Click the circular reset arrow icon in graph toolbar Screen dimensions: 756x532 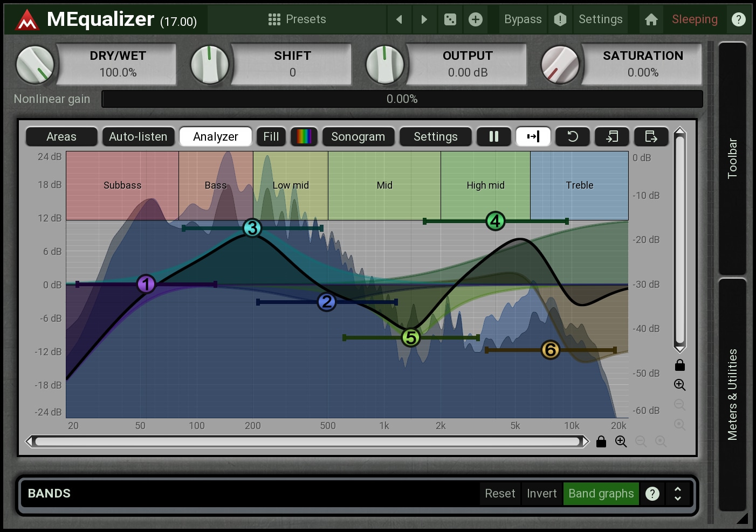coord(572,136)
